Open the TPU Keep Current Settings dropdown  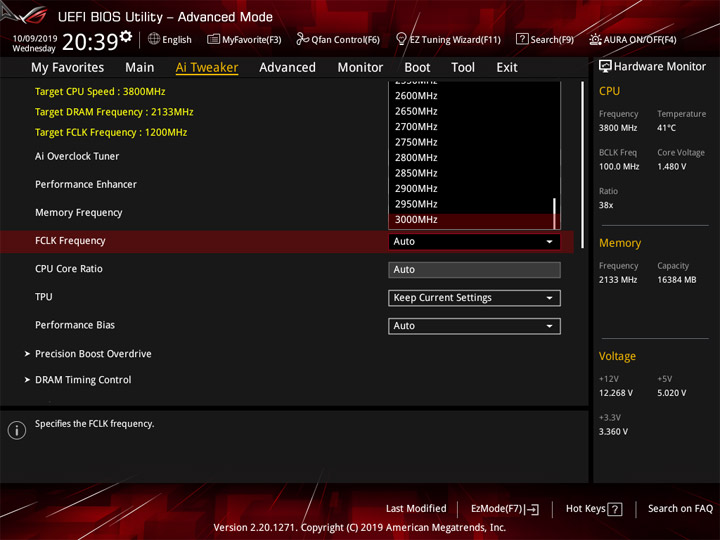coord(474,298)
